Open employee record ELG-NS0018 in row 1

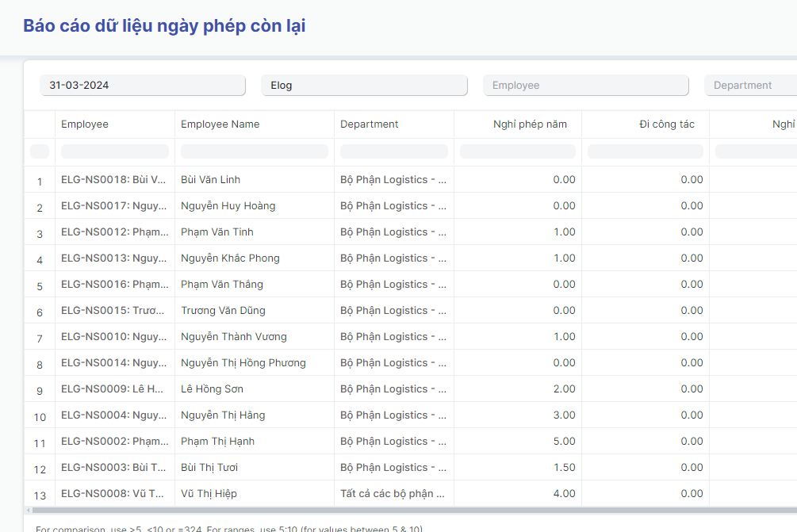click(114, 180)
